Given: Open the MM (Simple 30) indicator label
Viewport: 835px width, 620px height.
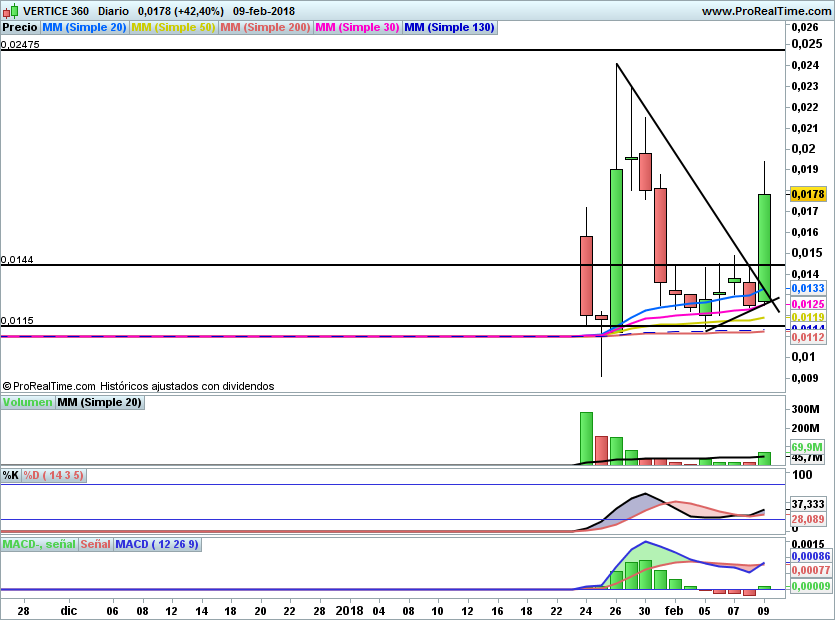Looking at the screenshot, I should (x=357, y=27).
